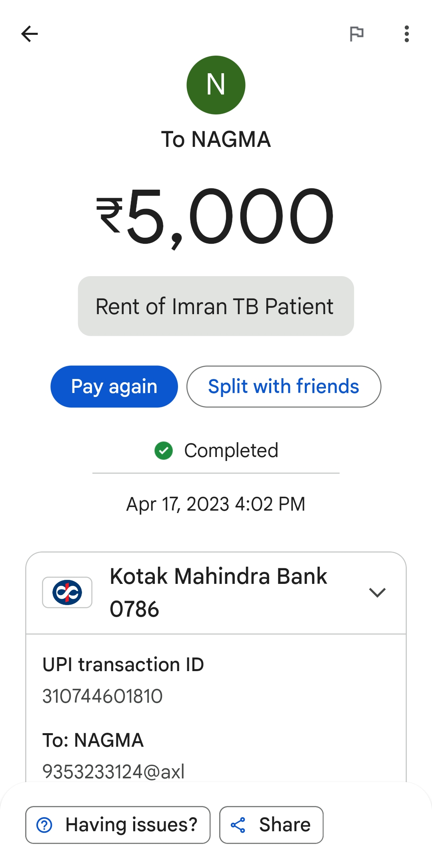Expand bank details with the chevron
This screenshot has width=432, height=868.
pos(377,592)
